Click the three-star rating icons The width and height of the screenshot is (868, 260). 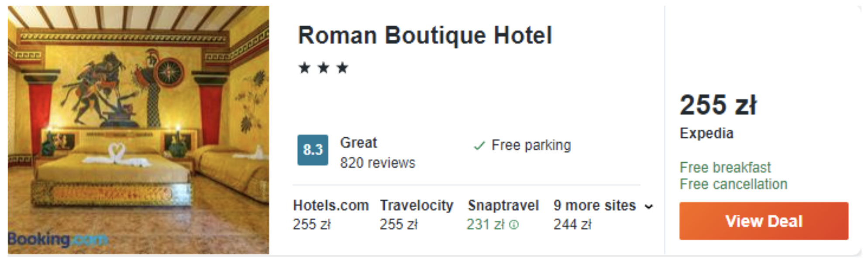pos(324,68)
